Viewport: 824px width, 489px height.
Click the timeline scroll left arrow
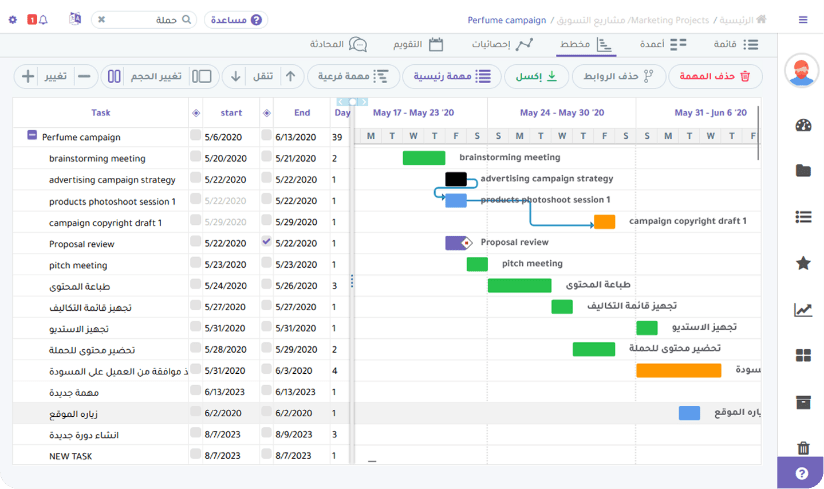pyautogui.click(x=341, y=101)
